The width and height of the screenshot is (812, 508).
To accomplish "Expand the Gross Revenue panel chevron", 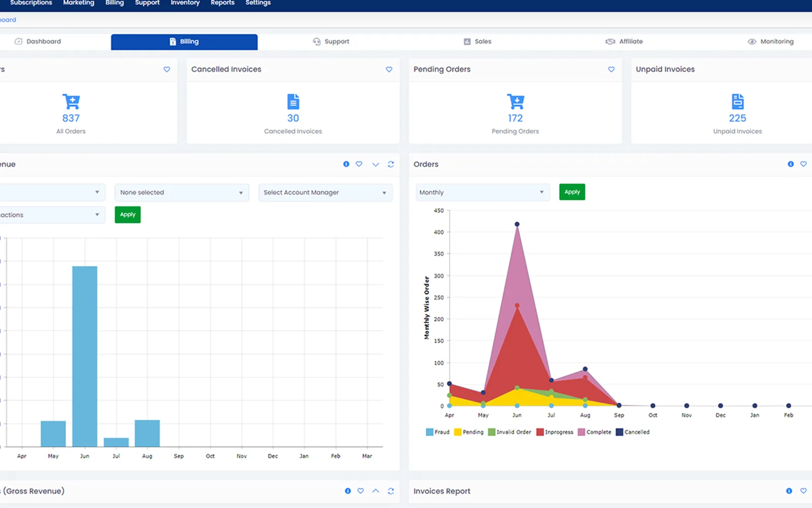I will [x=376, y=491].
